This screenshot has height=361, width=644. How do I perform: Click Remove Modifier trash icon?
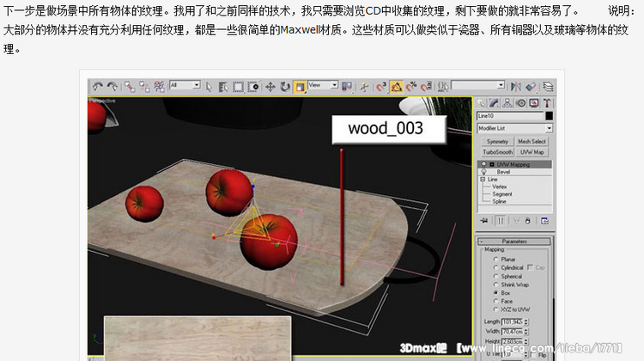pos(528,221)
